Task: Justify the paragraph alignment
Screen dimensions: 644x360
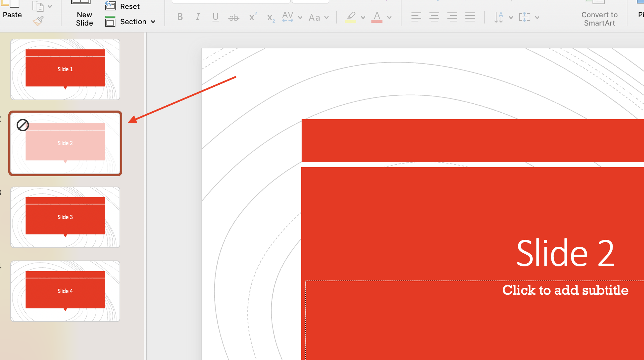Action: point(470,17)
